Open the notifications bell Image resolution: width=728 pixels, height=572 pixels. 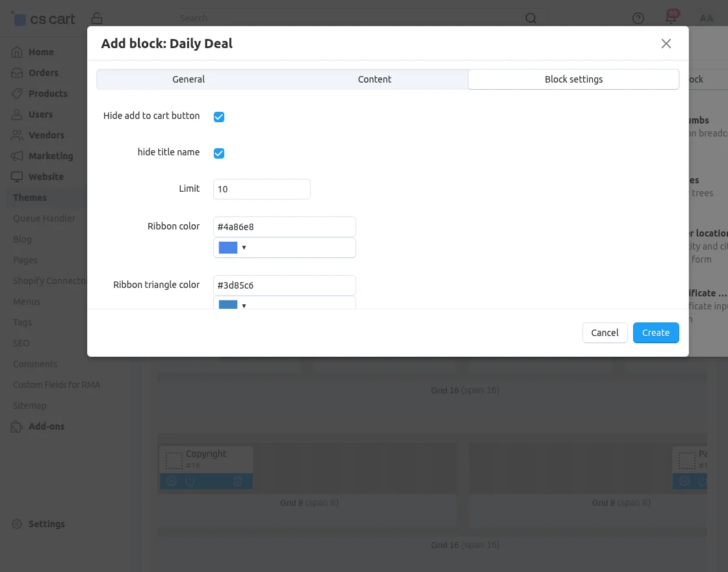(x=670, y=18)
